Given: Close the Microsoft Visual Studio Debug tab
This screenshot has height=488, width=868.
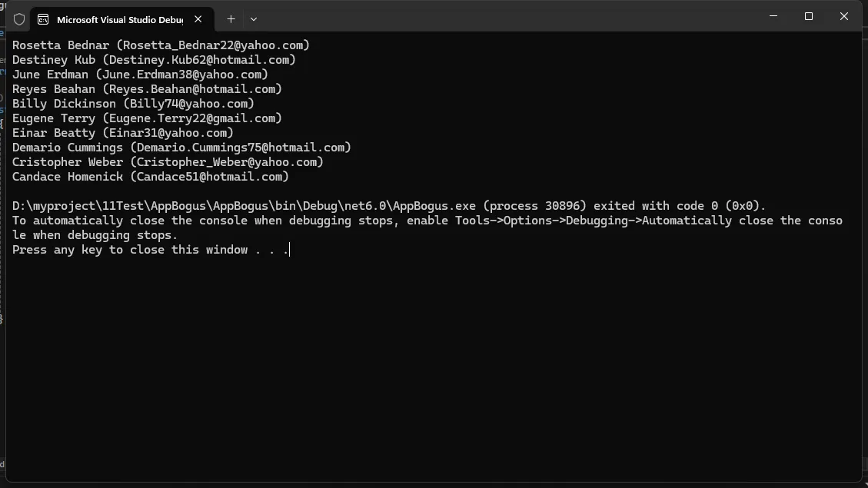Looking at the screenshot, I should click(x=198, y=19).
